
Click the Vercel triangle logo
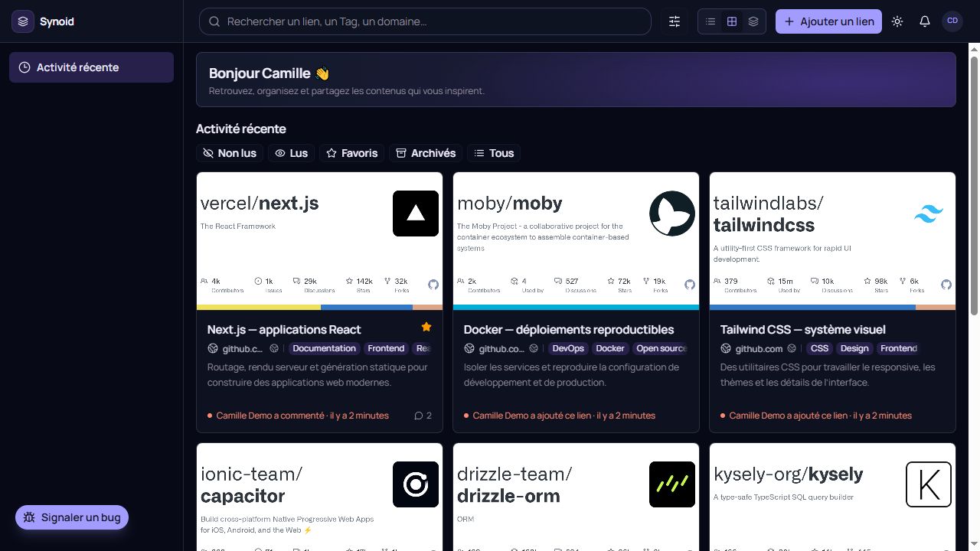(416, 213)
